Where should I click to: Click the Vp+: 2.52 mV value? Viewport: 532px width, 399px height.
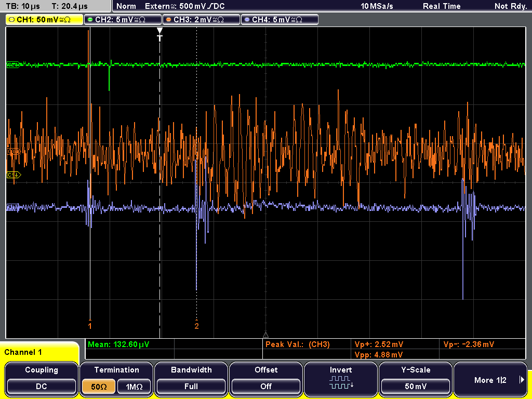click(x=379, y=344)
